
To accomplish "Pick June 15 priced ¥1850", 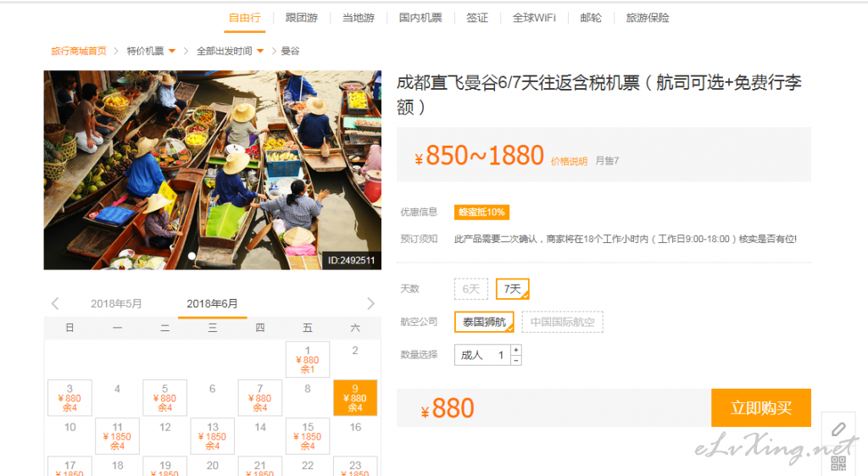I will [x=307, y=436].
